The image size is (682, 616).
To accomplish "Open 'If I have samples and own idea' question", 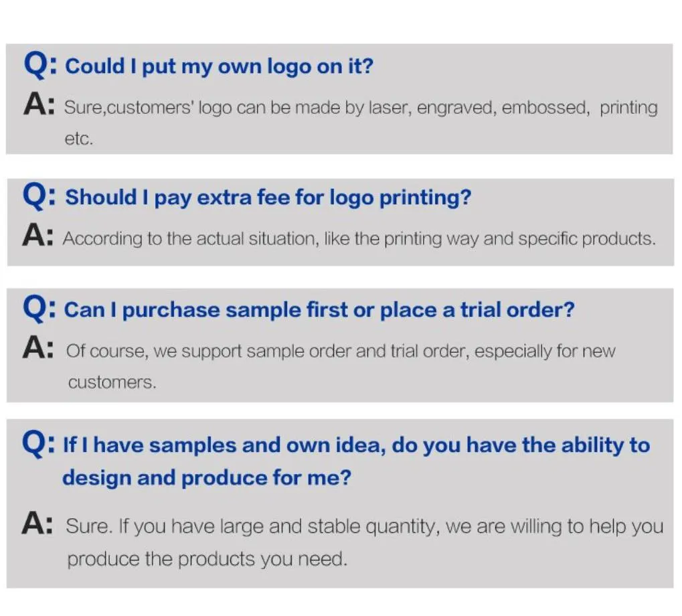I will pyautogui.click(x=356, y=445).
